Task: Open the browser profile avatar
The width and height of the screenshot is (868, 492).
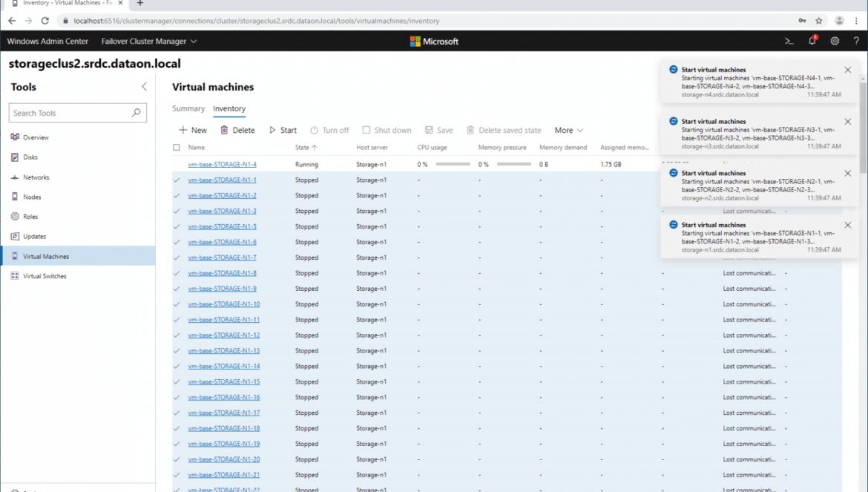Action: coord(839,21)
